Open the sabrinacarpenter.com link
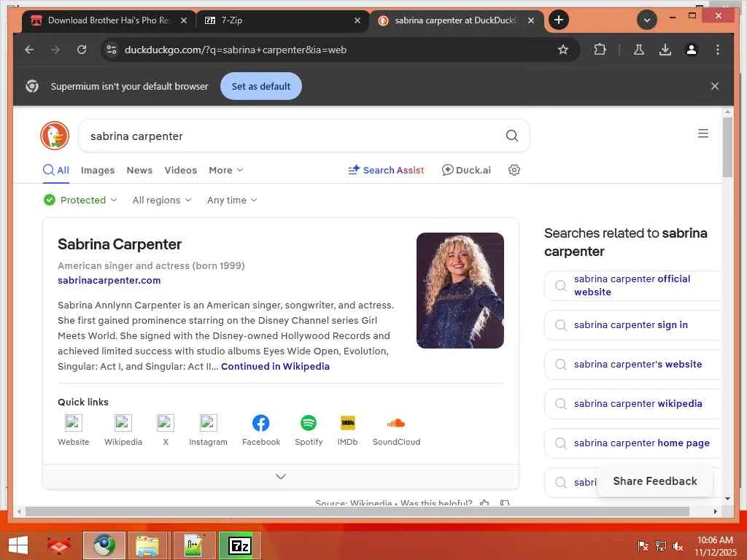747x560 pixels. [109, 281]
